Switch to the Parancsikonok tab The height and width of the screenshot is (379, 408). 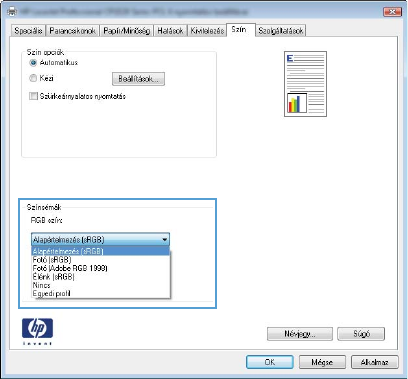(x=72, y=31)
